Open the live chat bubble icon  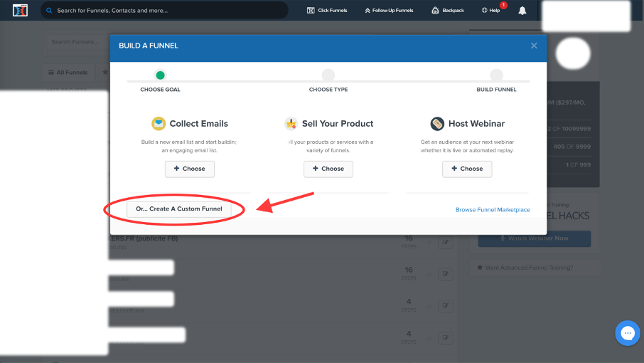click(627, 333)
